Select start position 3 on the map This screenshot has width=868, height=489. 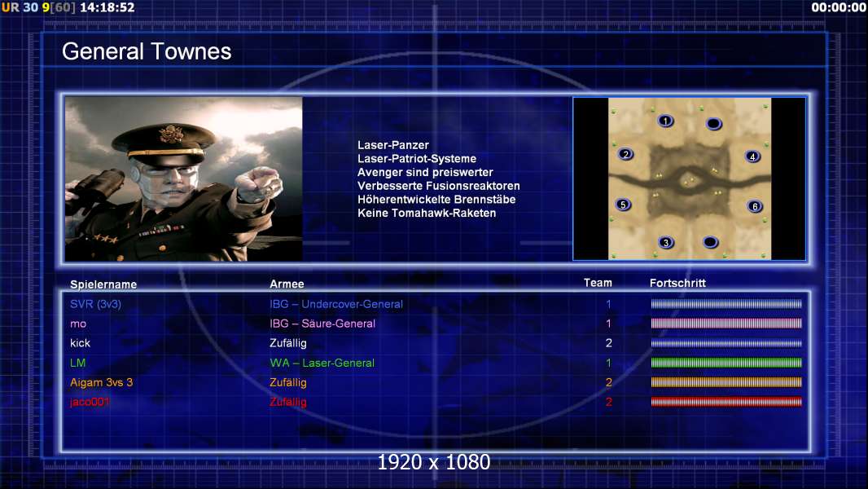coord(666,242)
